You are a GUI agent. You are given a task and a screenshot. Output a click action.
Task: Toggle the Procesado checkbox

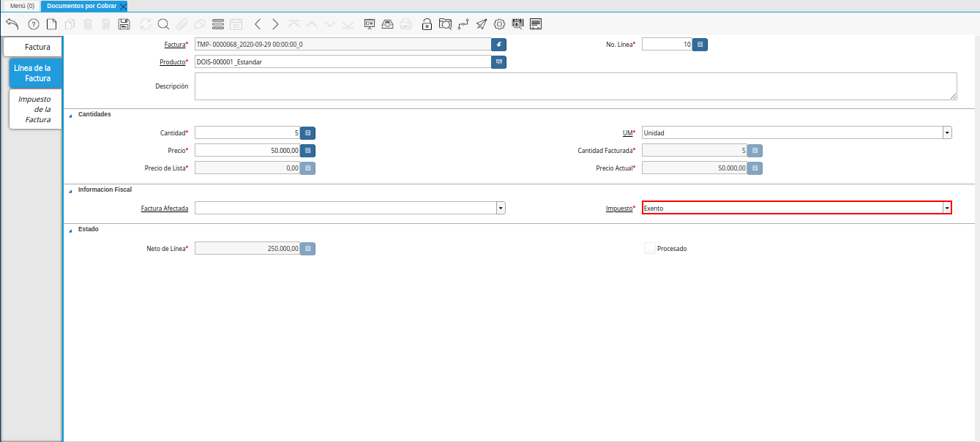(x=649, y=249)
